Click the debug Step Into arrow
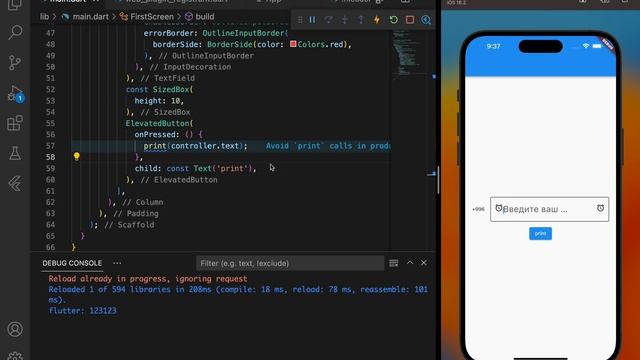Image resolution: width=640 pixels, height=360 pixels. pyautogui.click(x=344, y=20)
